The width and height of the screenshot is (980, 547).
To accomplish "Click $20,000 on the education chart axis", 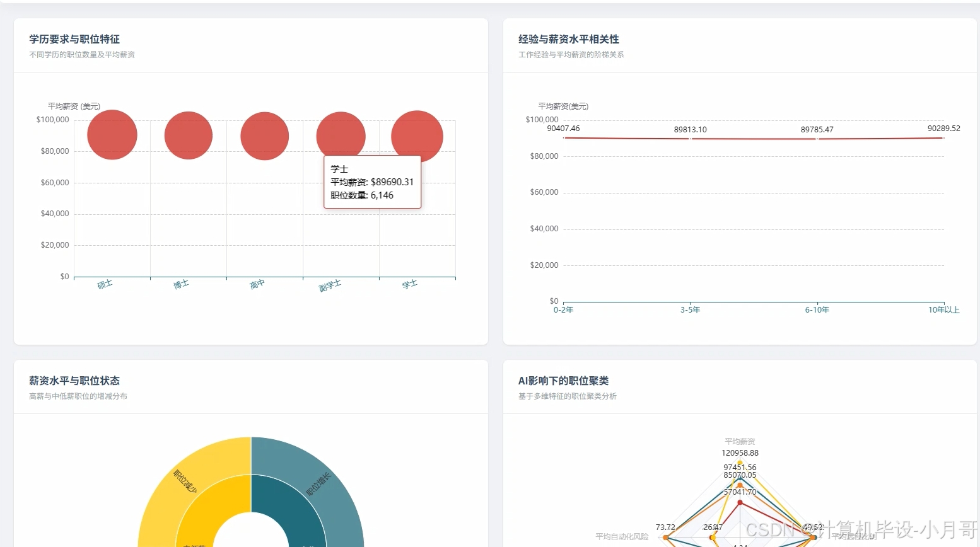I will tap(55, 245).
